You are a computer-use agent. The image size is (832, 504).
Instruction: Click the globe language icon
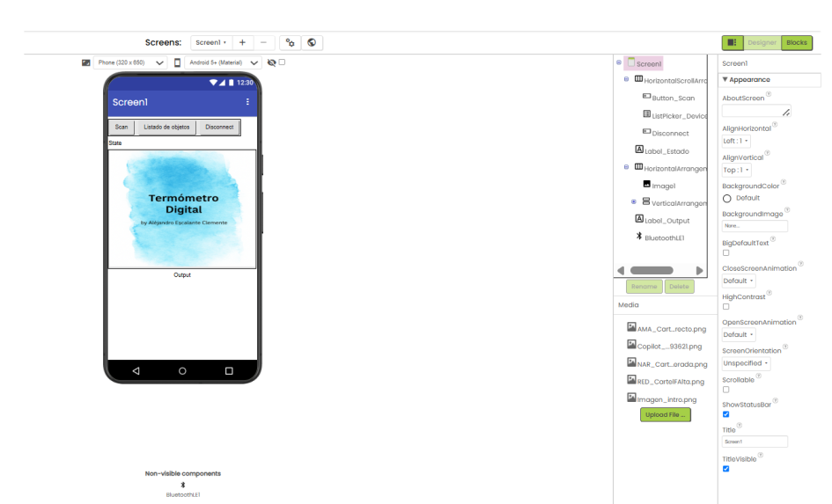(x=311, y=42)
